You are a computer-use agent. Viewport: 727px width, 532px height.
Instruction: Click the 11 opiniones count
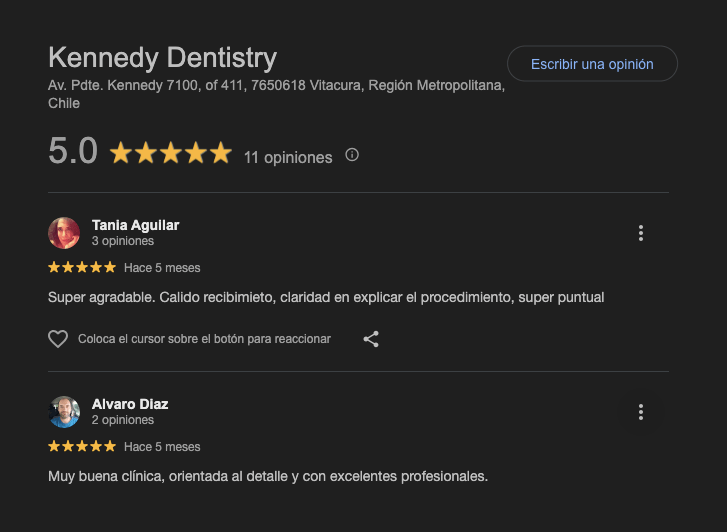(288, 157)
